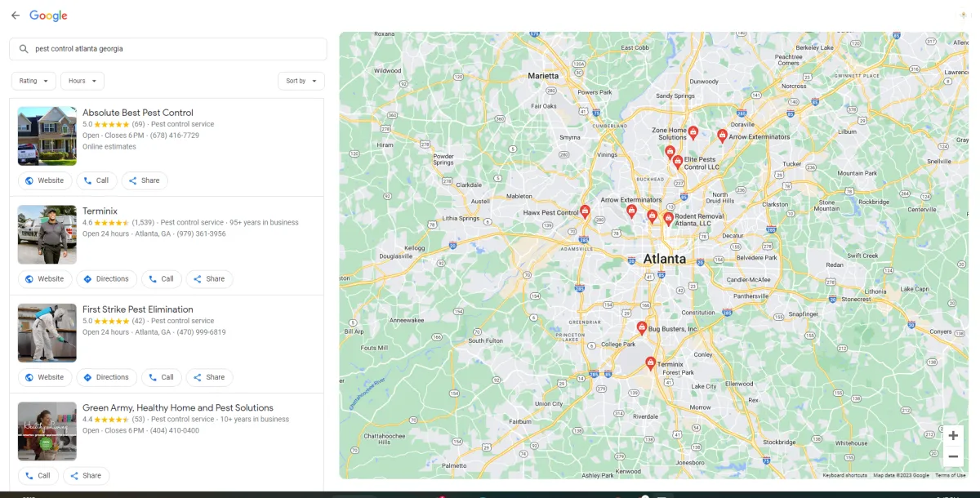Click the 'Douglasville' label on the map
The image size is (980, 498).
click(397, 256)
